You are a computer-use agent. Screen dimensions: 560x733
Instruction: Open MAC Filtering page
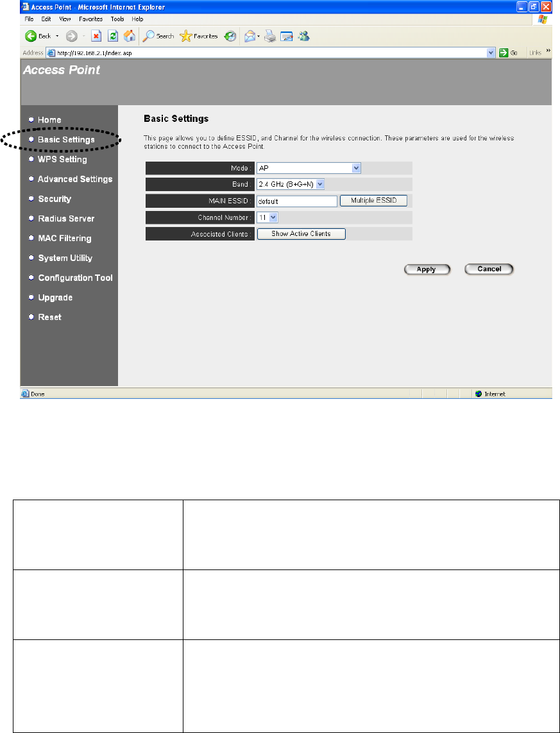(65, 239)
